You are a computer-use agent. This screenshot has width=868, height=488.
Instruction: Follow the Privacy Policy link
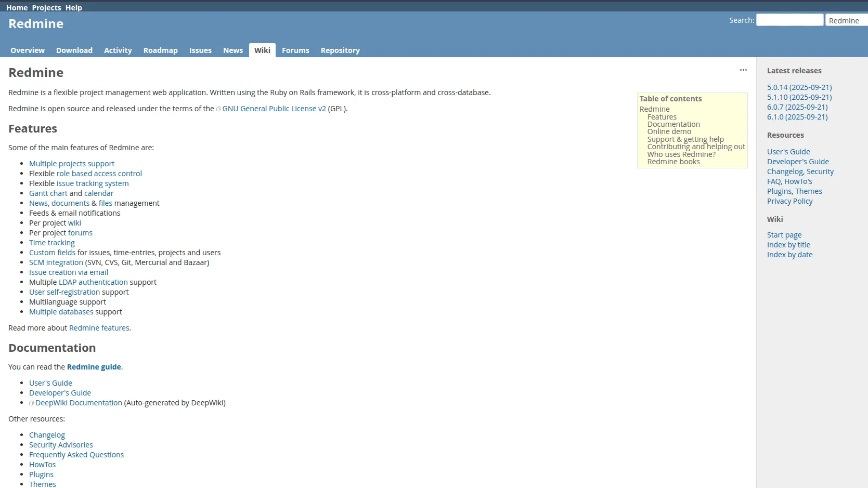[x=789, y=201]
